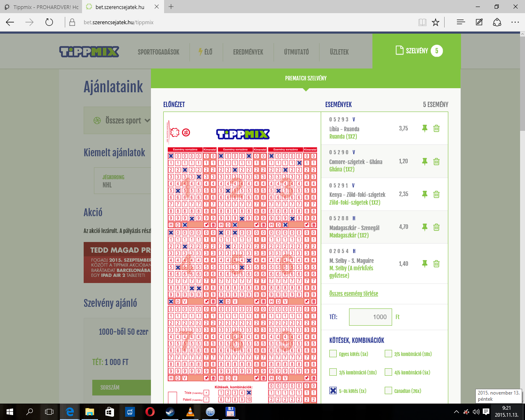The height and width of the screenshot is (420, 525).
Task: Click the 3,75 odds value
Action: point(404,128)
